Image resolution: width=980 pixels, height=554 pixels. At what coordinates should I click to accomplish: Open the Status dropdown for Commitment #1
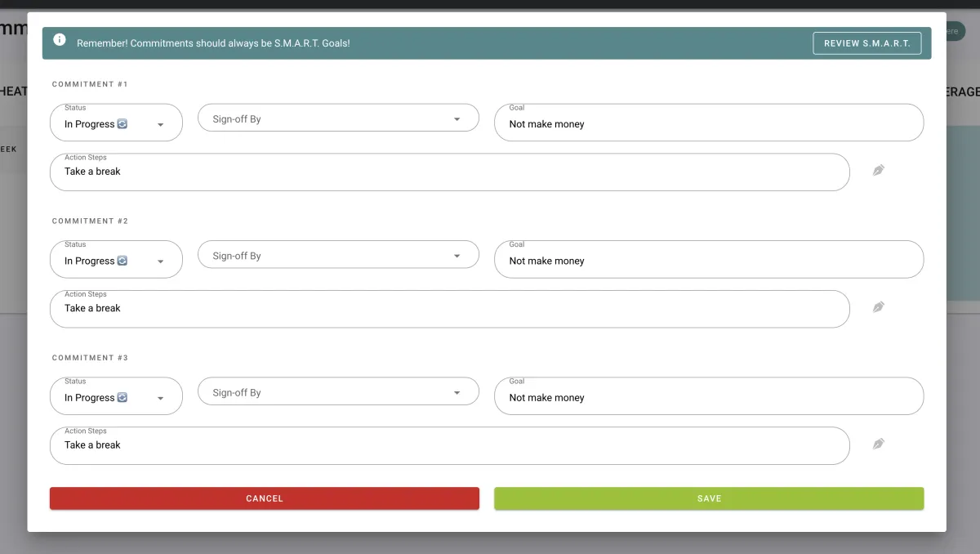(x=116, y=123)
